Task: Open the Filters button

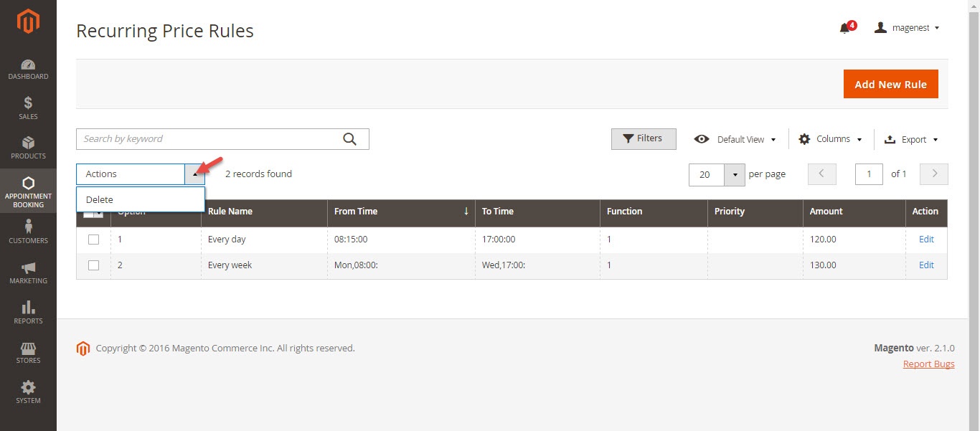Action: (643, 138)
